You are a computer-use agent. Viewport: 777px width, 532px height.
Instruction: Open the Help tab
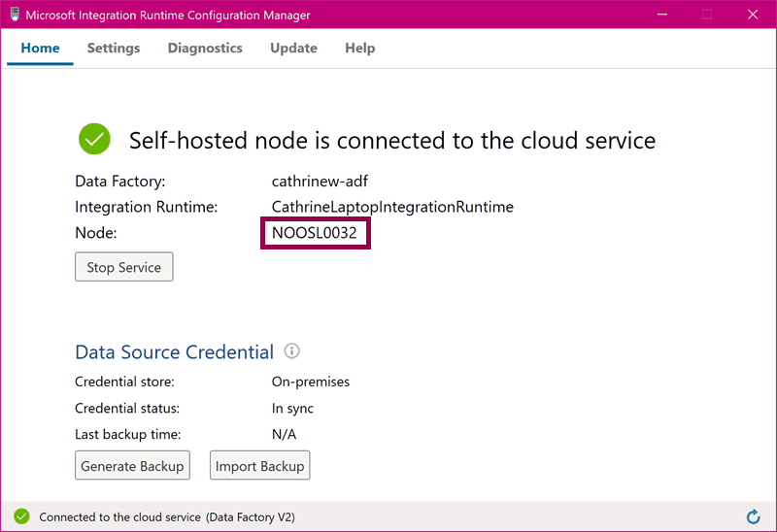[x=359, y=49]
